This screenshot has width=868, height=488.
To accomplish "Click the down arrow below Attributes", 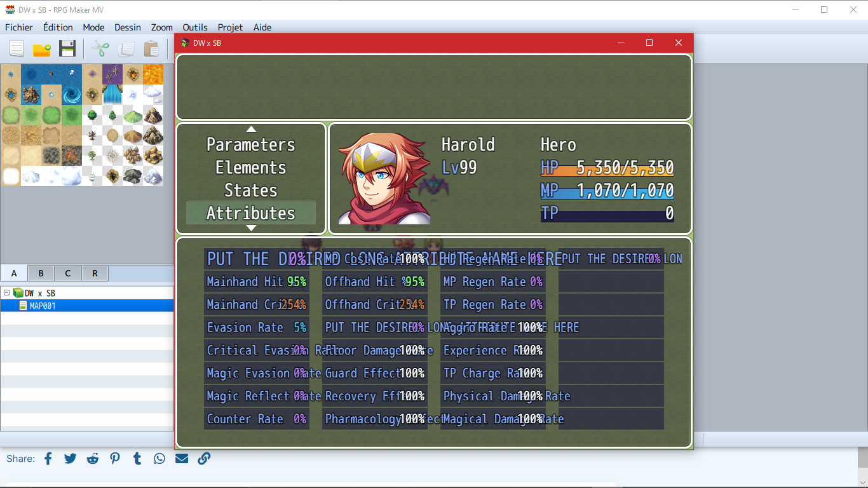I will click(x=251, y=227).
